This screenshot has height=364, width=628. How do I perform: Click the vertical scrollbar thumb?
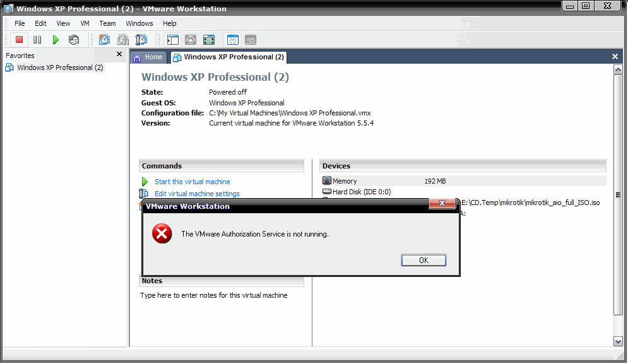coord(618,195)
